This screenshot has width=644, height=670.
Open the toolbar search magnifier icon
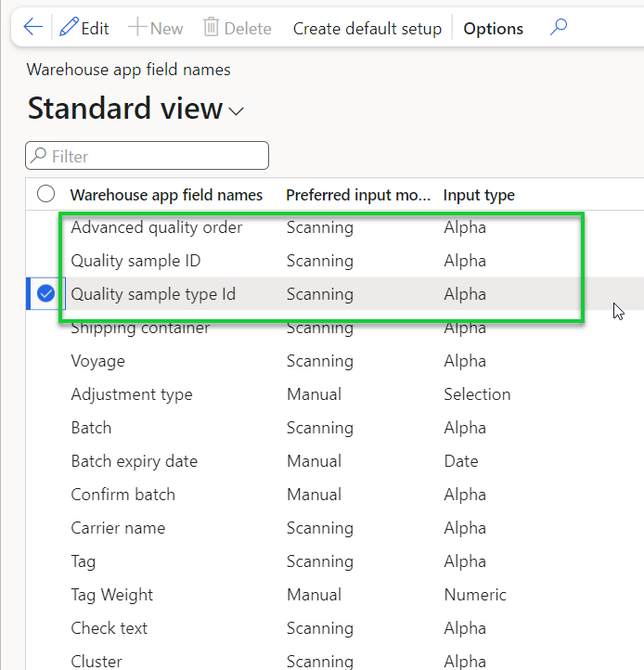(558, 27)
